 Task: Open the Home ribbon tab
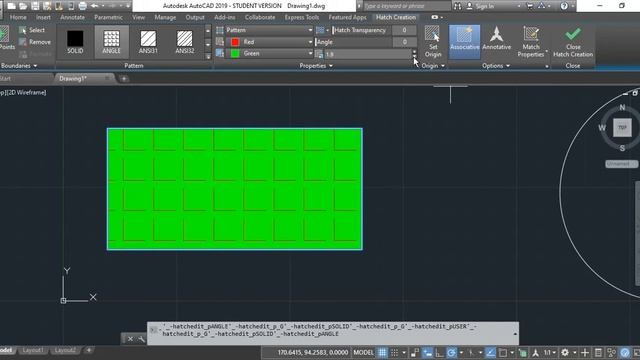pos(18,18)
